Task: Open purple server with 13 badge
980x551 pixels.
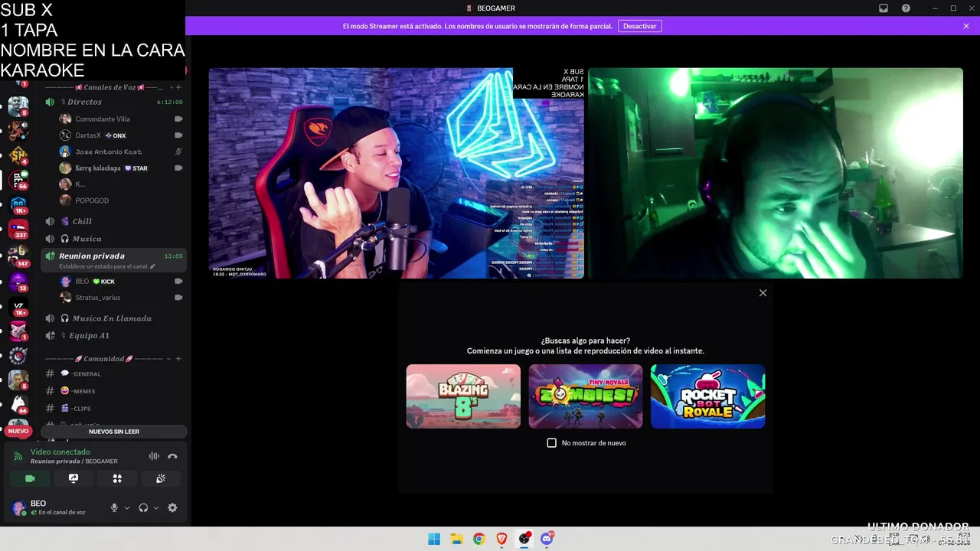Action: point(18,281)
